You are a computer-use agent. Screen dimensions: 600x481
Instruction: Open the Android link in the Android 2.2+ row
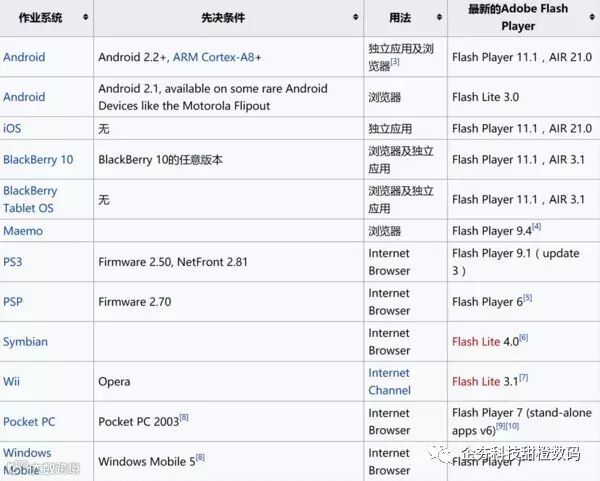tap(24, 57)
